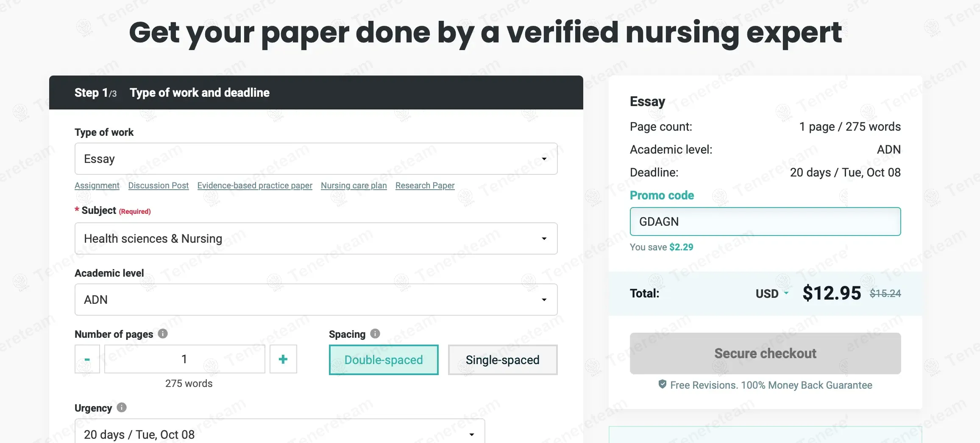The image size is (980, 443).
Task: Click the Urgency info icon
Action: point(122,408)
